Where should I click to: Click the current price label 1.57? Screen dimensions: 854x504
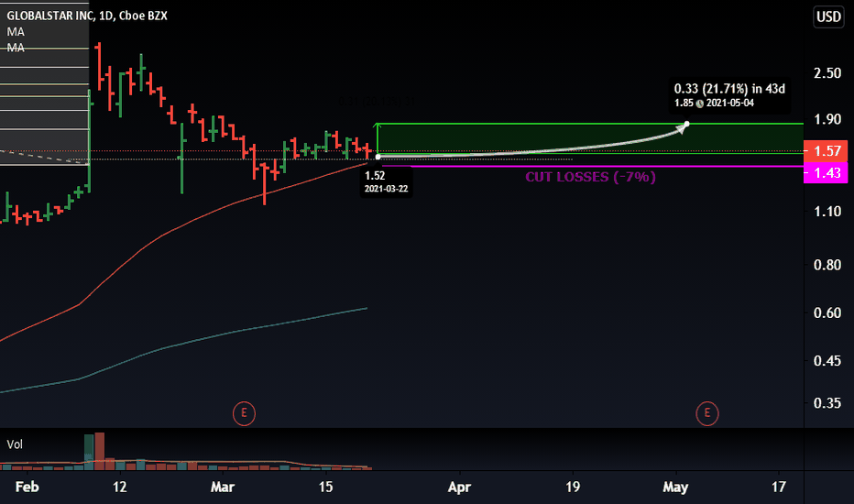click(x=826, y=150)
